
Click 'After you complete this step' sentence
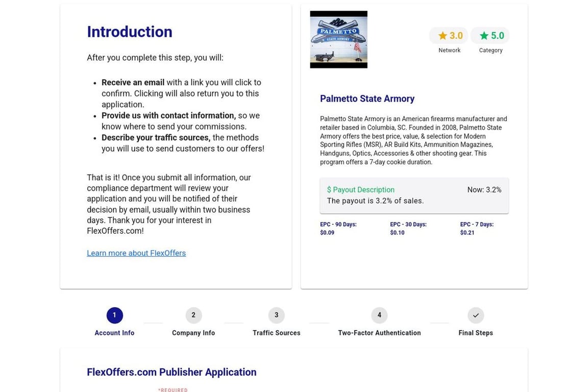coord(155,58)
